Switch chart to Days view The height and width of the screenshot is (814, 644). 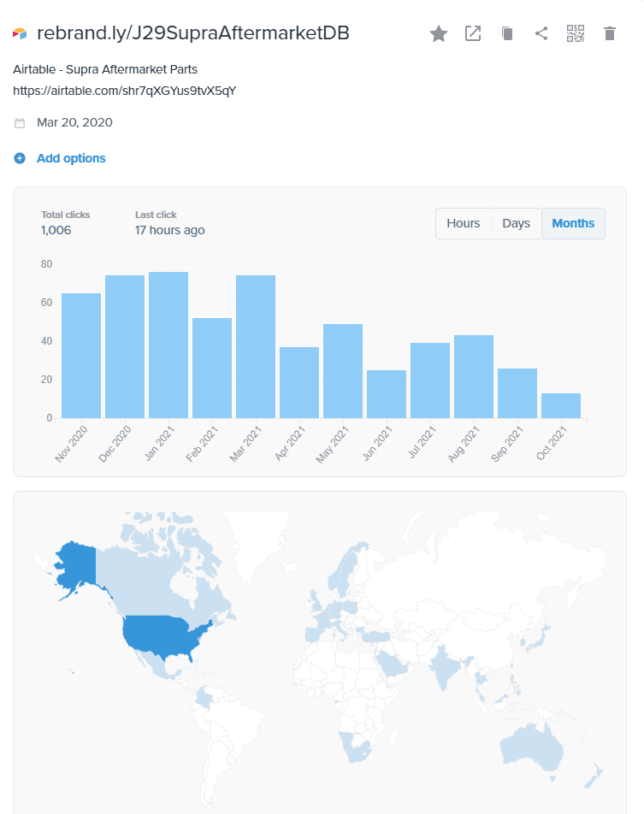point(516,223)
